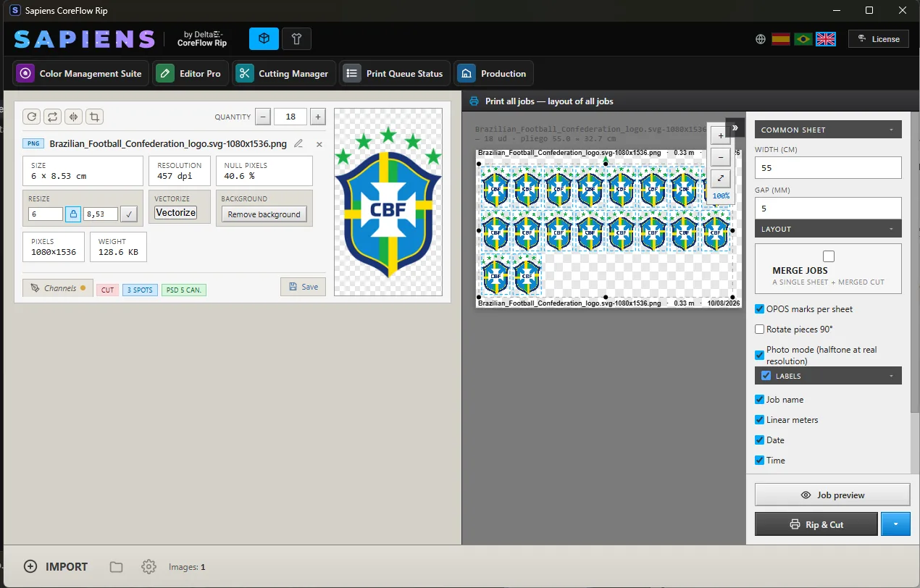
Task: Click the IMPORT button
Action: [x=56, y=567]
